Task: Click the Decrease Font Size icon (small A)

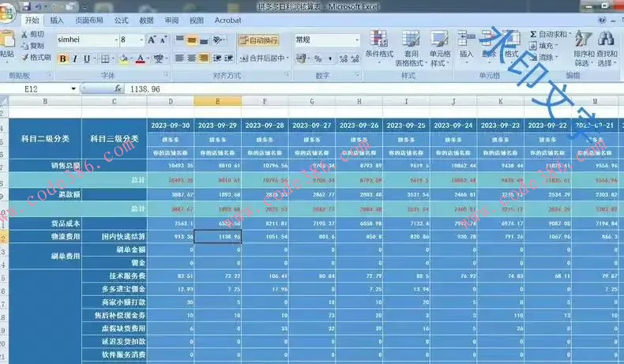Action: [x=164, y=39]
